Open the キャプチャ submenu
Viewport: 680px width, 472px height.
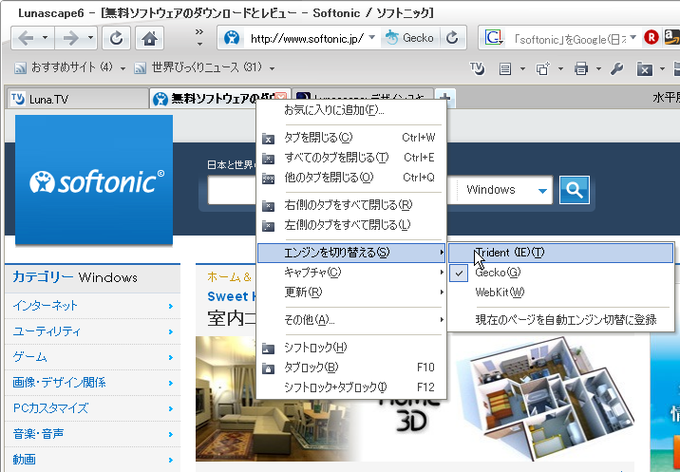[351, 272]
